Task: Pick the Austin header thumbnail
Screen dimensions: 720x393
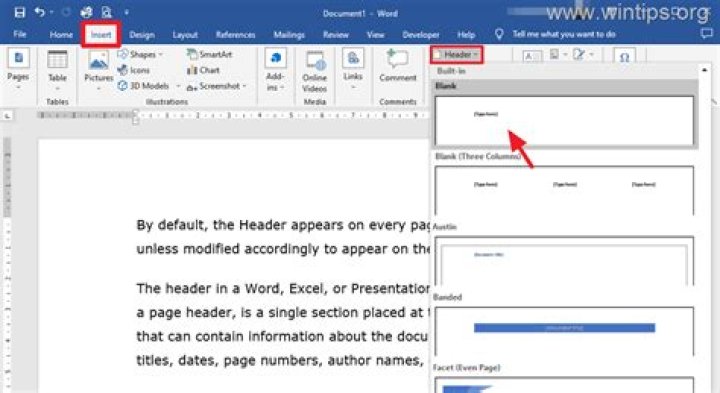Action: [x=564, y=261]
